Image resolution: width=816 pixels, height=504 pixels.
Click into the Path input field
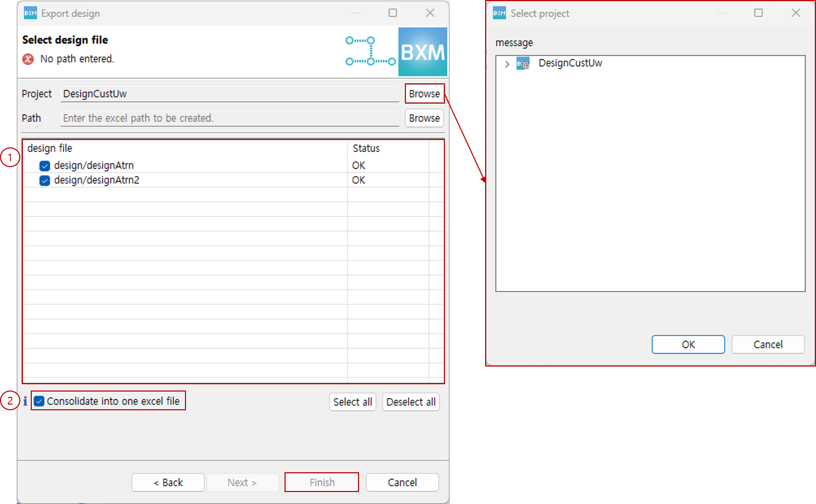(229, 118)
